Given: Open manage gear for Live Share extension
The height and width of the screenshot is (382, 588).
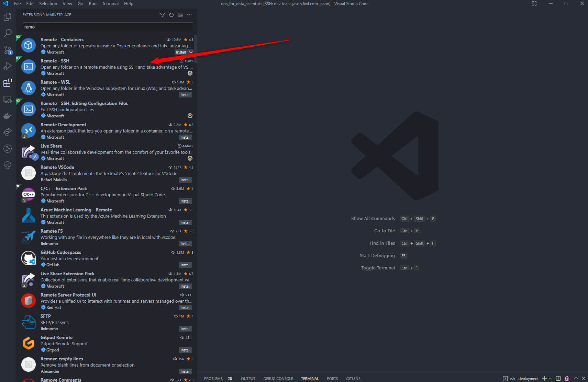Looking at the screenshot, I should coord(190,158).
